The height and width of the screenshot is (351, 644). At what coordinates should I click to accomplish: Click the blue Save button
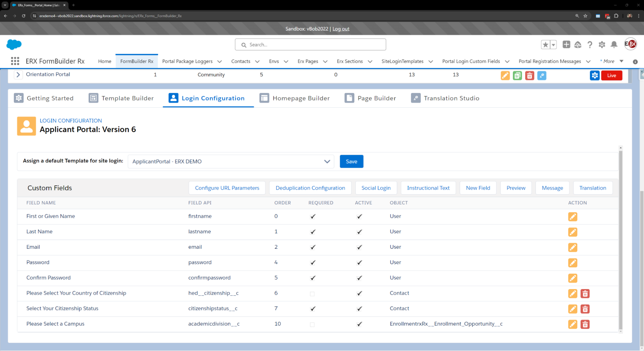tap(351, 161)
